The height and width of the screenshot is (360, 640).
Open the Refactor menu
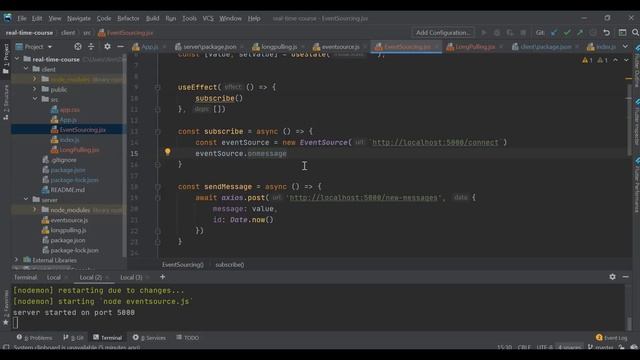128,18
